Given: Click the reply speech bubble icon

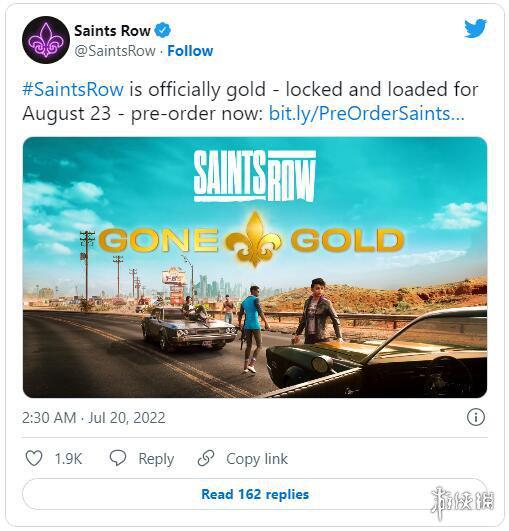Looking at the screenshot, I should pos(118,458).
